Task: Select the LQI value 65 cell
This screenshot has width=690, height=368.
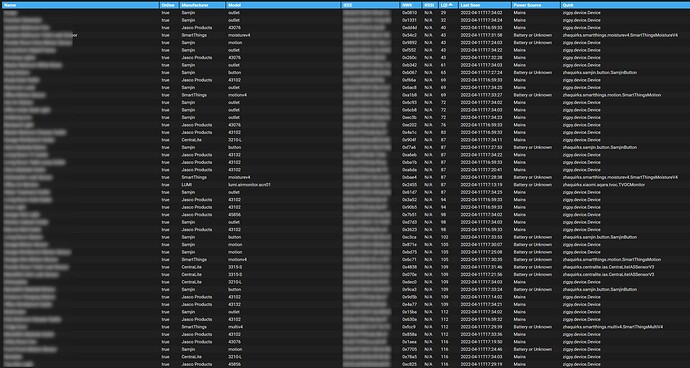Action: (443, 73)
